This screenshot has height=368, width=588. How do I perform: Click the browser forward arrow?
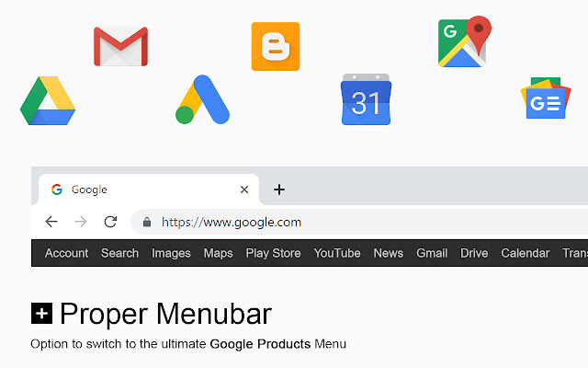coord(81,222)
